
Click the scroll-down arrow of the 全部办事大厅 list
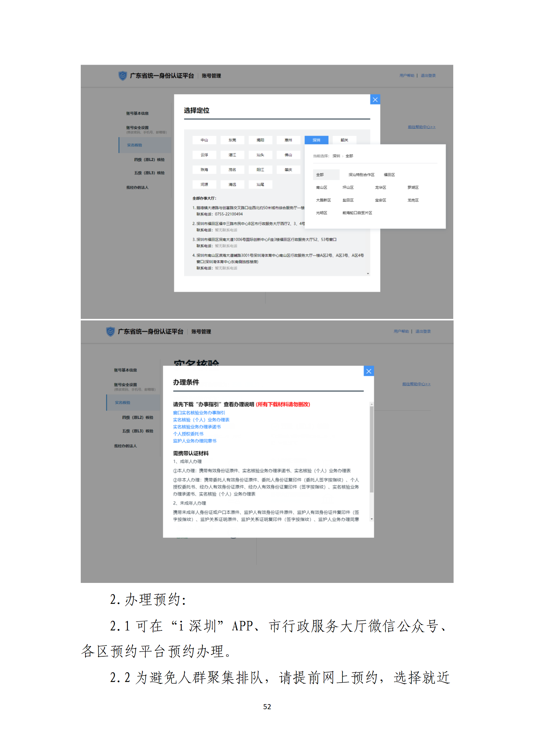(368, 274)
